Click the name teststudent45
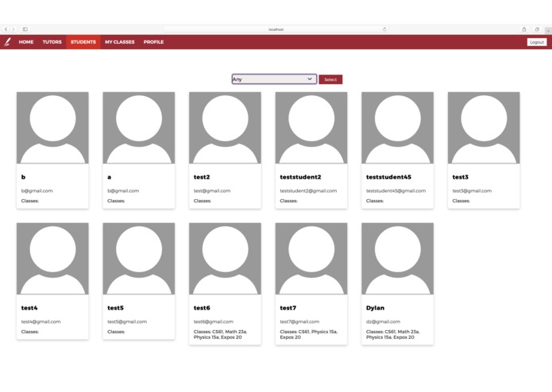Viewport: 552px width, 392px height. (x=388, y=177)
